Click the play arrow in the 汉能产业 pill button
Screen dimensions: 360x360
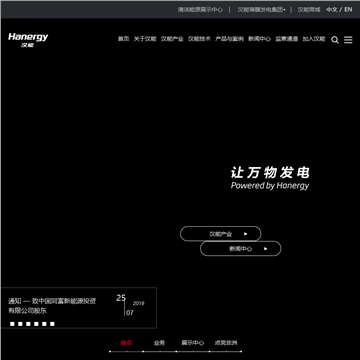(246, 234)
